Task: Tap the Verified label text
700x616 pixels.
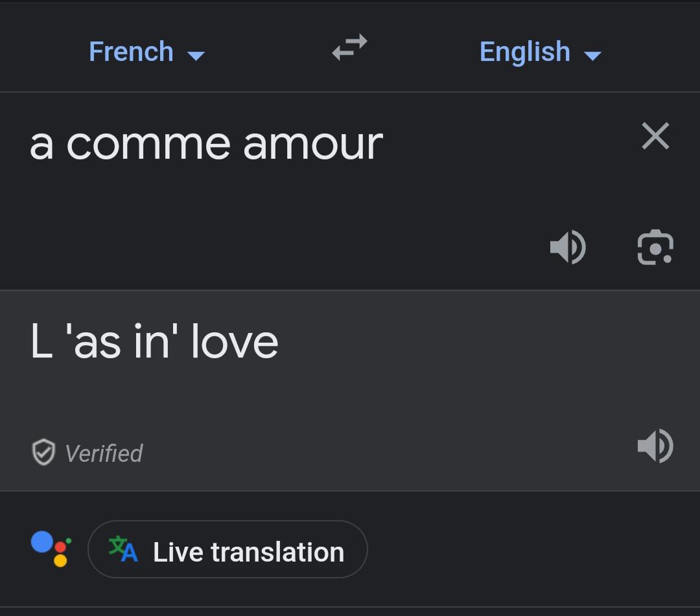Action: [104, 453]
